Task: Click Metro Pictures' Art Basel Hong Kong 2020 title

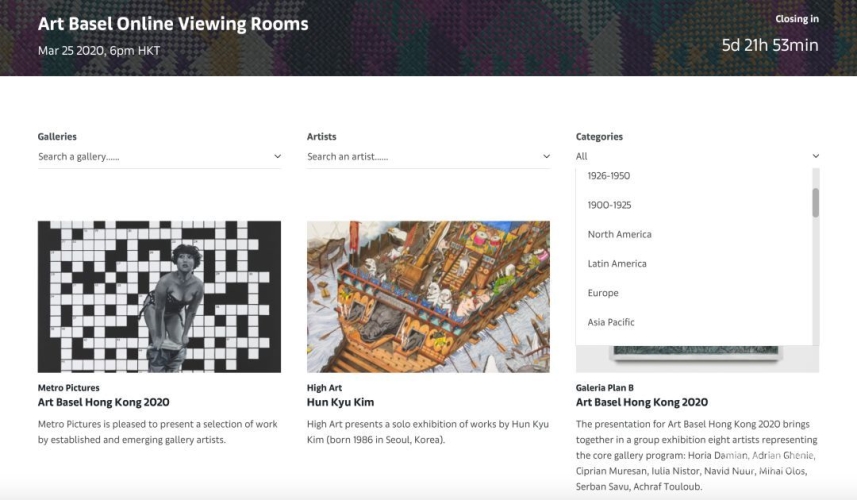Action: [103, 403]
